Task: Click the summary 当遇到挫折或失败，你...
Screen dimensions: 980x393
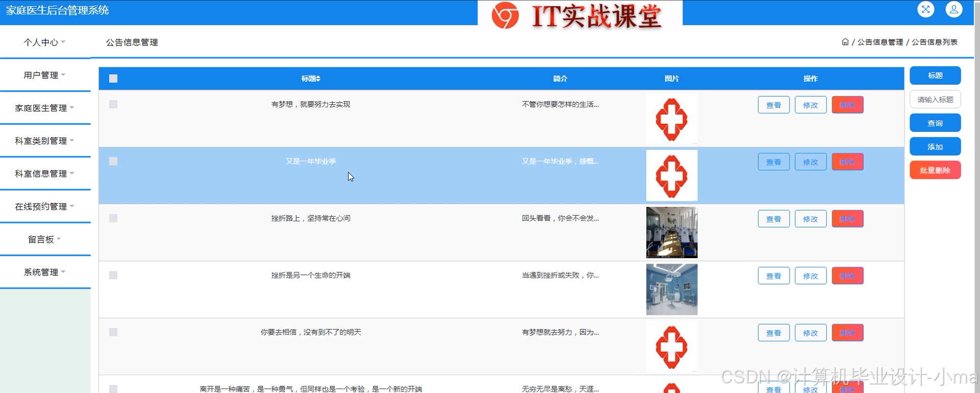Action: point(560,275)
